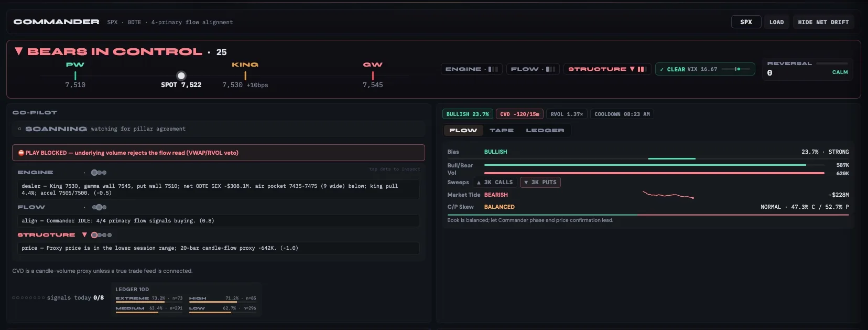Click the REVERSAL meter bar
The width and height of the screenshot is (868, 330).
[832, 63]
